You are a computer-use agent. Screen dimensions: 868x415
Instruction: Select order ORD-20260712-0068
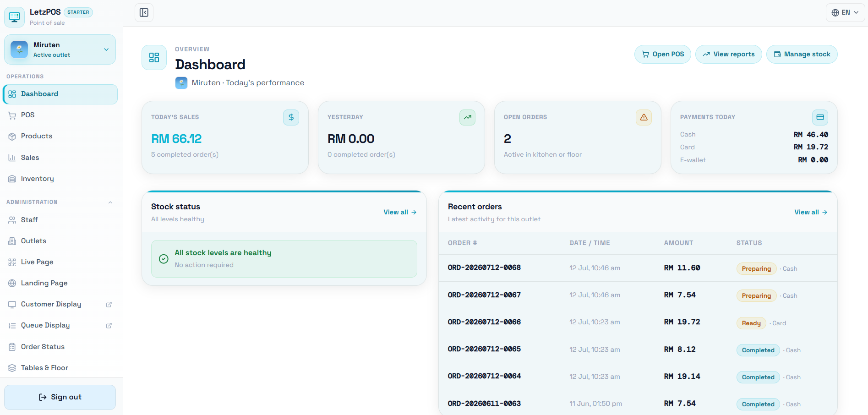tap(638, 268)
